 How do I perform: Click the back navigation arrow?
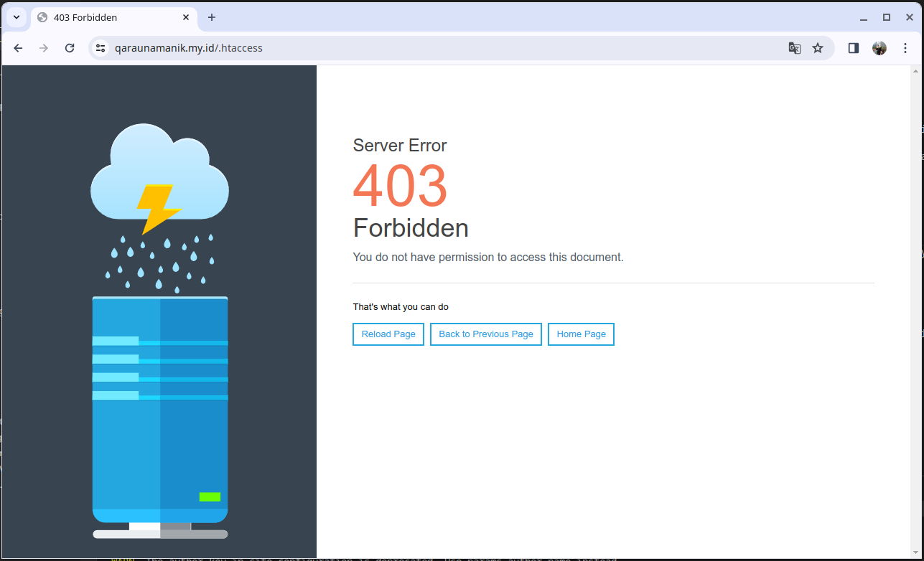point(18,48)
